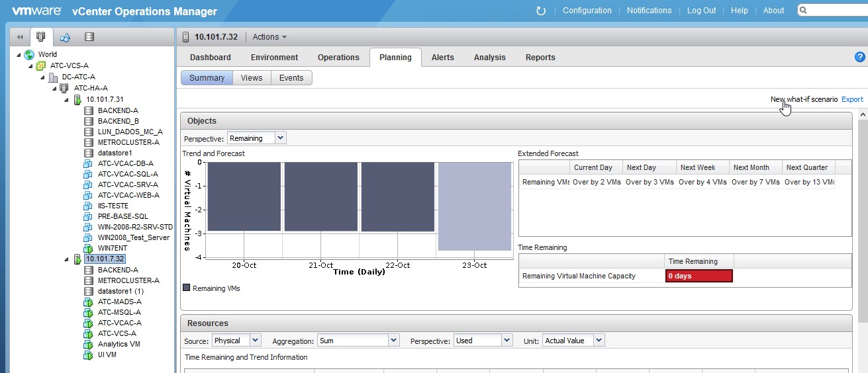Screen dimensions: 868x373
Task: Switch to the Events toggle button
Action: click(x=291, y=78)
